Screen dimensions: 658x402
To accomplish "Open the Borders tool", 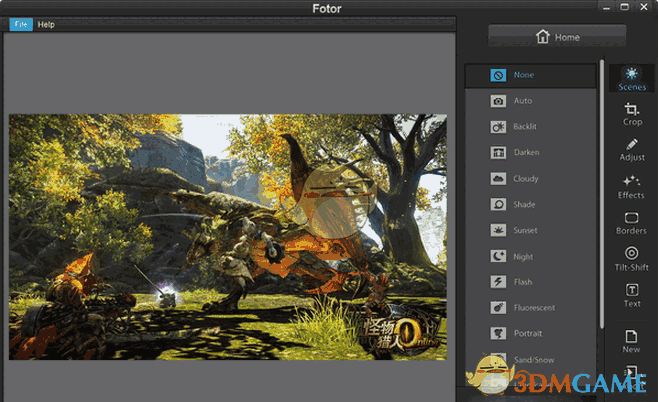I will coord(631,223).
